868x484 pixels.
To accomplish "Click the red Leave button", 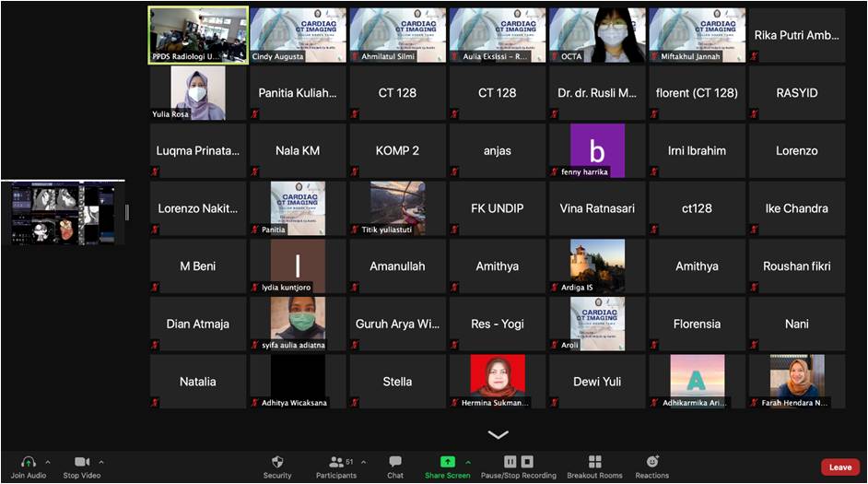I will [839, 467].
